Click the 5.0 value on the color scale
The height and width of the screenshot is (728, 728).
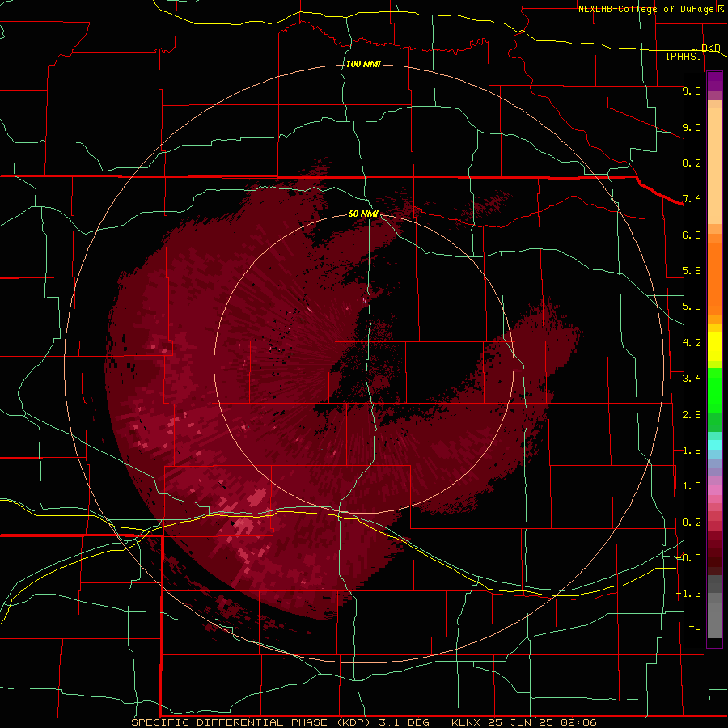tap(692, 307)
